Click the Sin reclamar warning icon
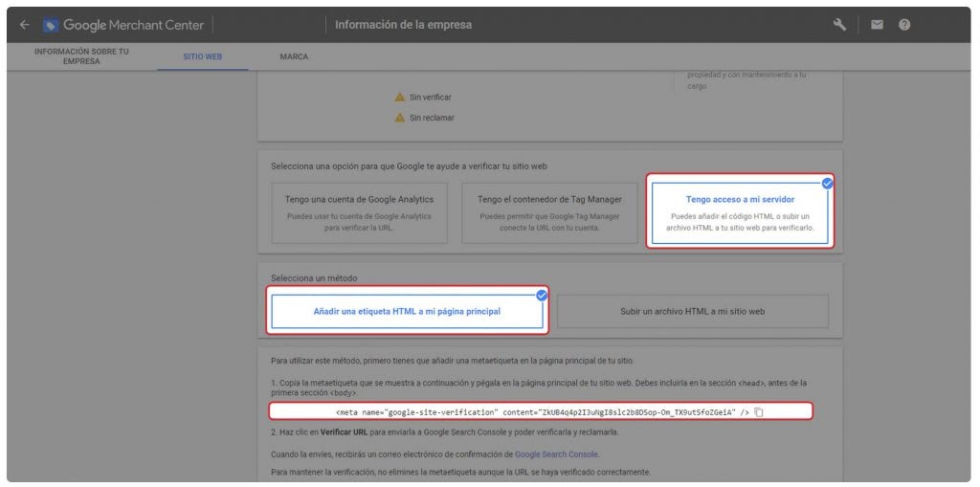 [x=400, y=118]
